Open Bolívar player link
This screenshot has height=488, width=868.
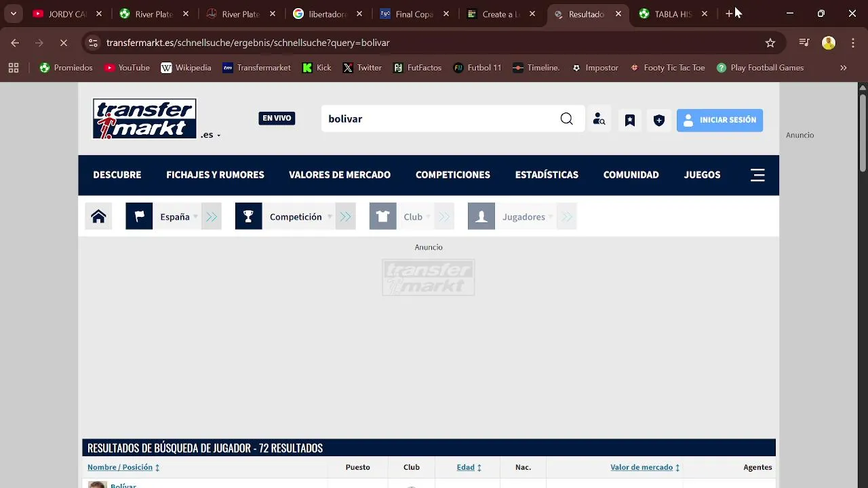pos(123,485)
